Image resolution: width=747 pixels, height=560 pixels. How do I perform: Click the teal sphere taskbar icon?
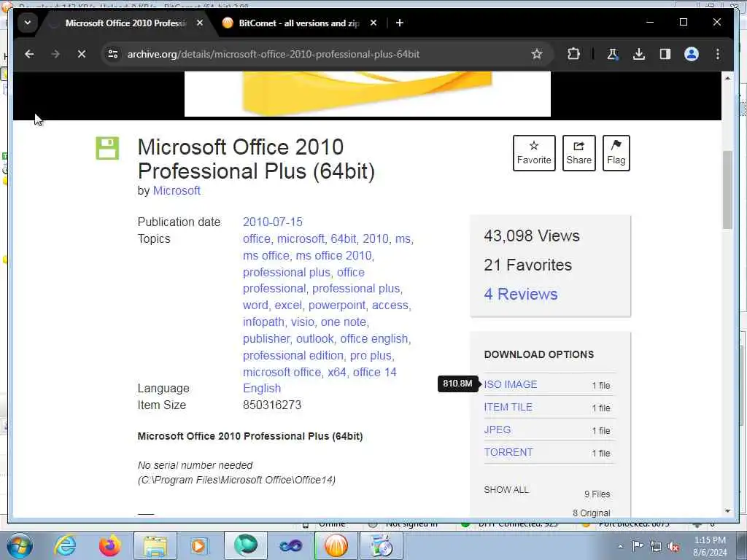pos(245,545)
